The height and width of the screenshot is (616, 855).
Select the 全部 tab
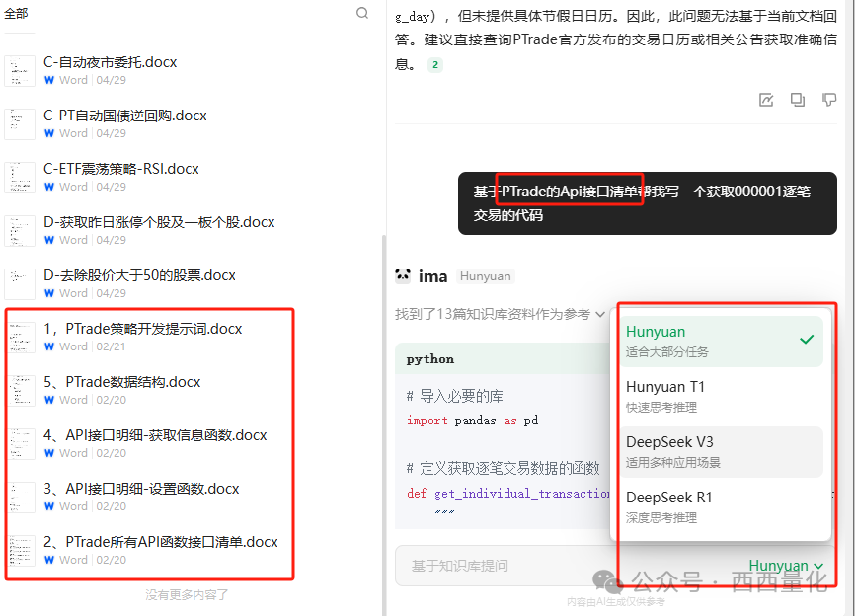coord(16,14)
